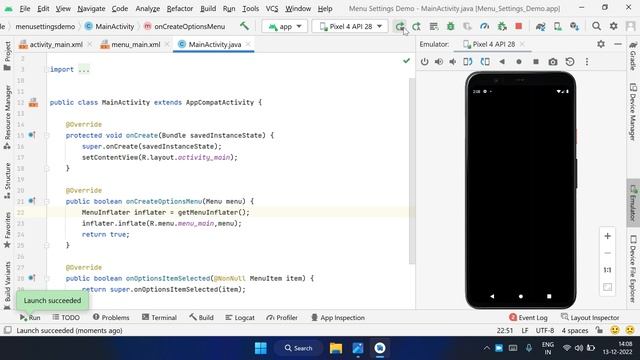The width and height of the screenshot is (640, 360).
Task: Open the Build menu
Action: click(208, 9)
